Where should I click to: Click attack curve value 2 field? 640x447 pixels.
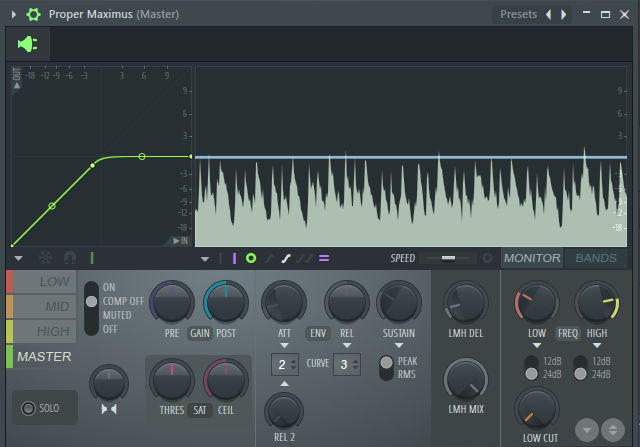pos(284,364)
